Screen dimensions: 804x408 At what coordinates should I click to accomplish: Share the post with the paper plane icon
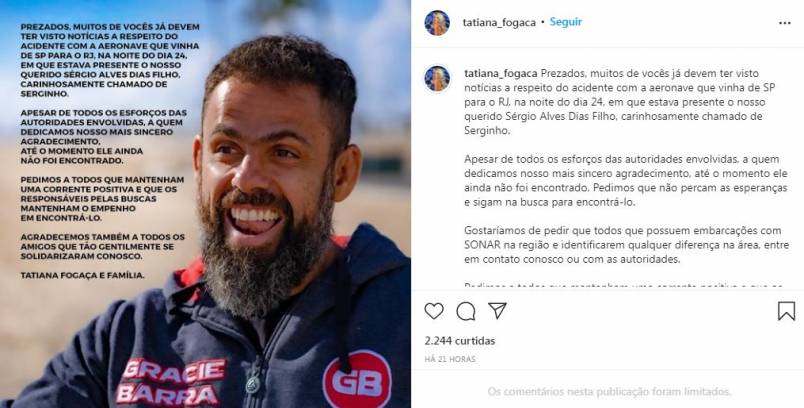tap(497, 311)
